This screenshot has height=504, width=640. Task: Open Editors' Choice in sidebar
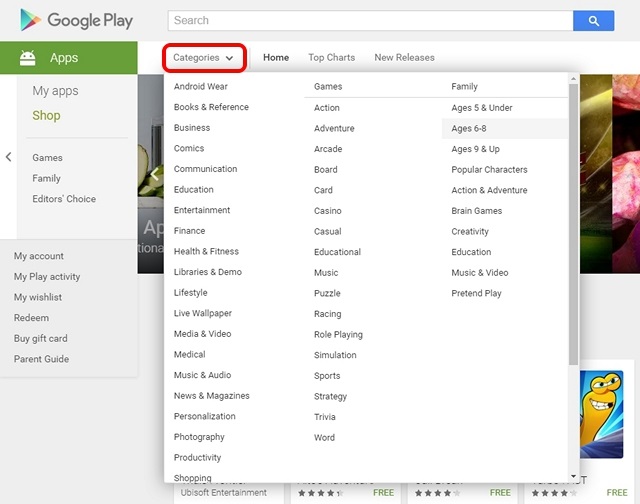tap(64, 199)
